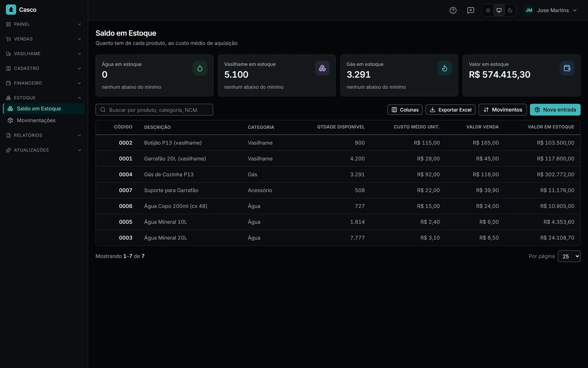The width and height of the screenshot is (588, 368).
Task: Click the wallet icon on Valor card
Action: pos(567,68)
